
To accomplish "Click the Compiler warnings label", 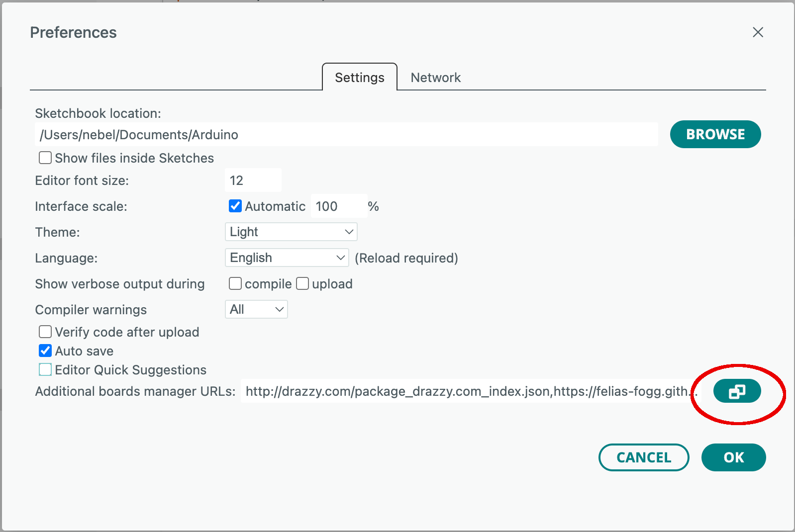I will click(91, 310).
